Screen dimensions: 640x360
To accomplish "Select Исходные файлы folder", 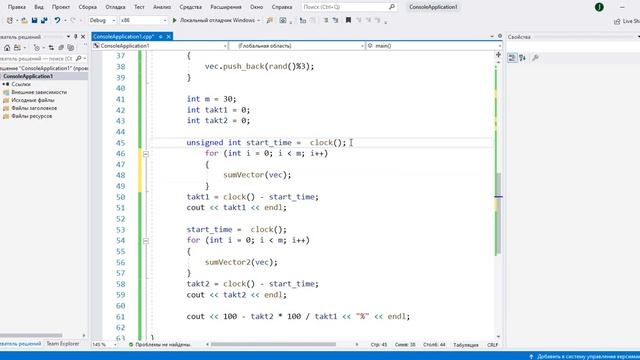I will pyautogui.click(x=33, y=100).
